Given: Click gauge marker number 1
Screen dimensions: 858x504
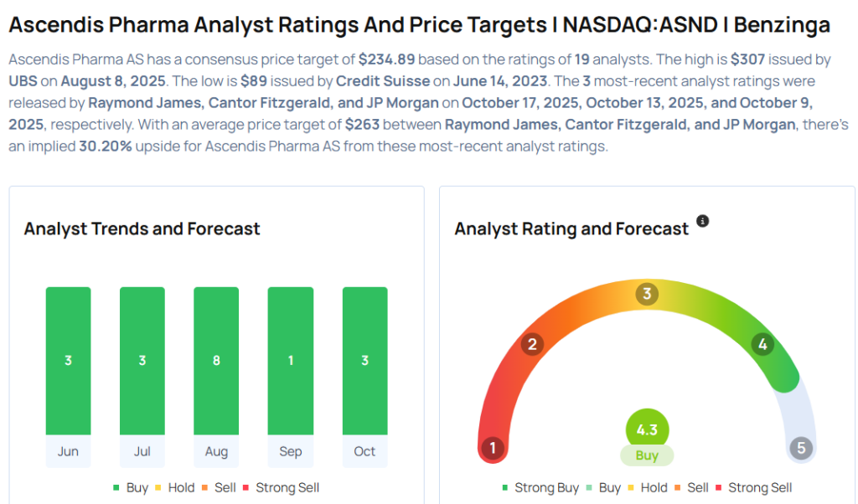Looking at the screenshot, I should pos(493,448).
